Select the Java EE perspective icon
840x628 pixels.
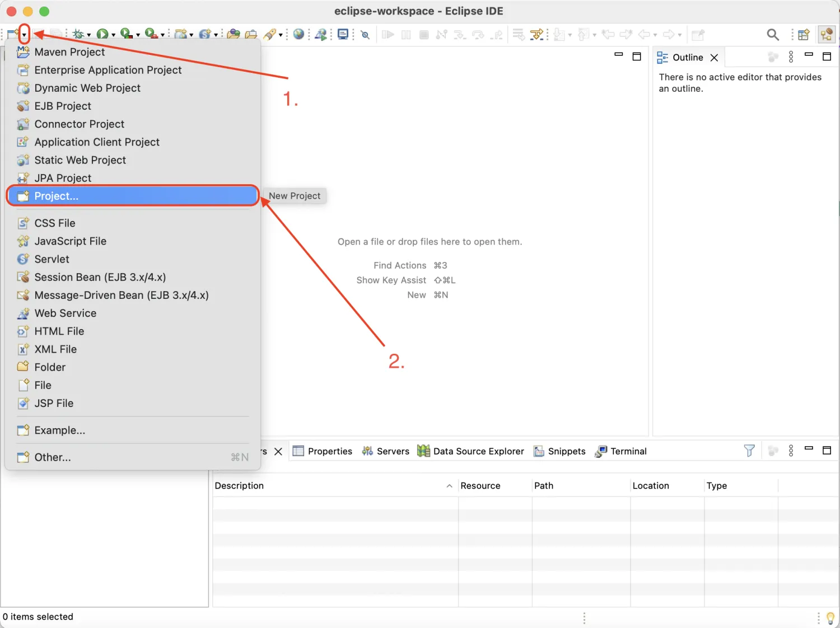827,35
